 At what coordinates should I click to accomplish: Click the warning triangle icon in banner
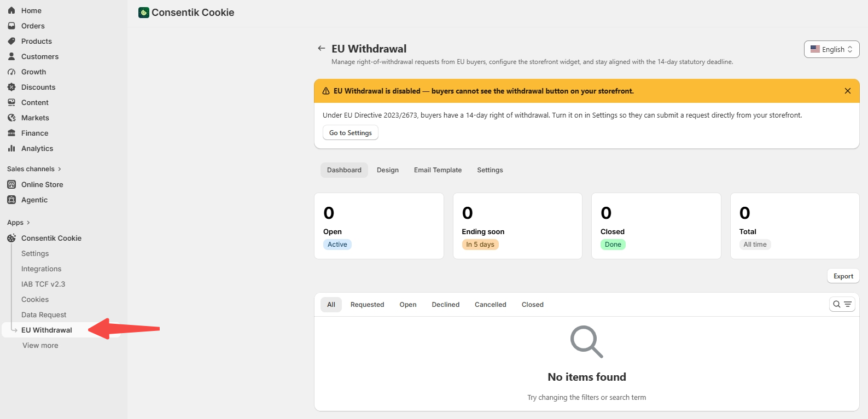tap(326, 91)
